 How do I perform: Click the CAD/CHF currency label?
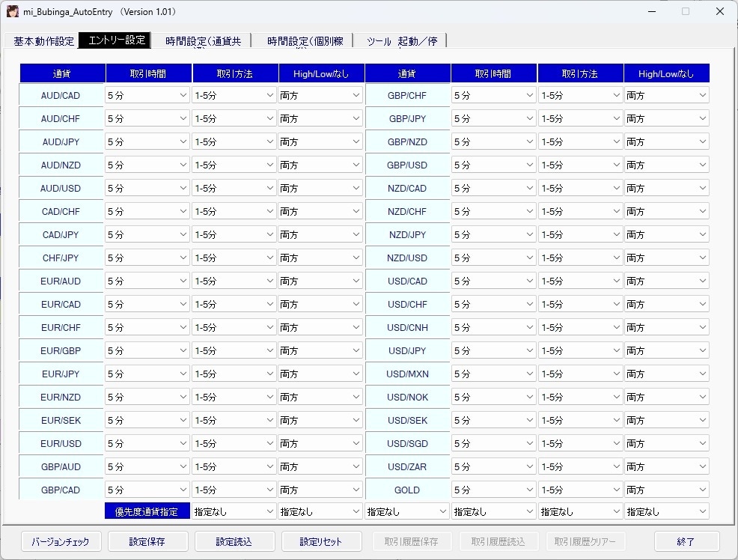pos(61,211)
